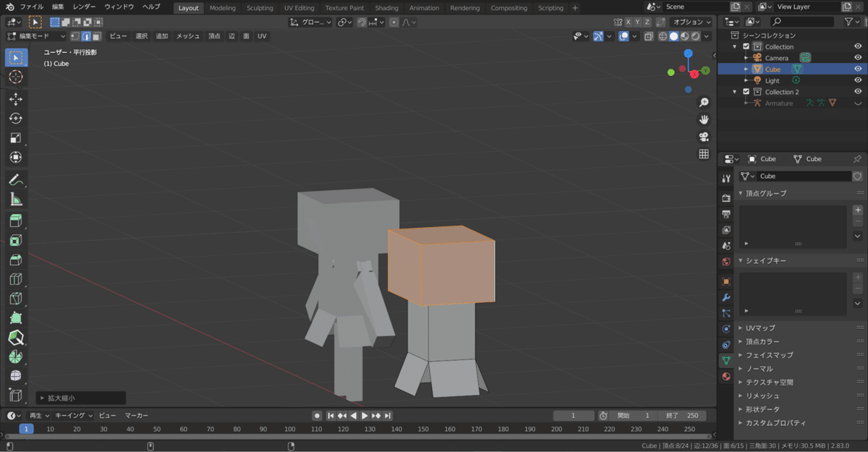Open the 編集モード mode dropdown
Screen dimensions: 868x452
coord(36,36)
